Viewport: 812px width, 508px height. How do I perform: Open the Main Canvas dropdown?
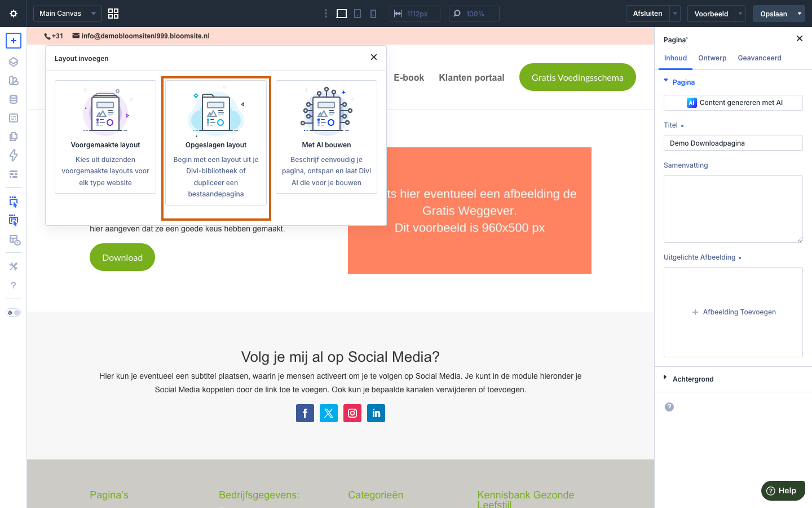click(x=68, y=14)
